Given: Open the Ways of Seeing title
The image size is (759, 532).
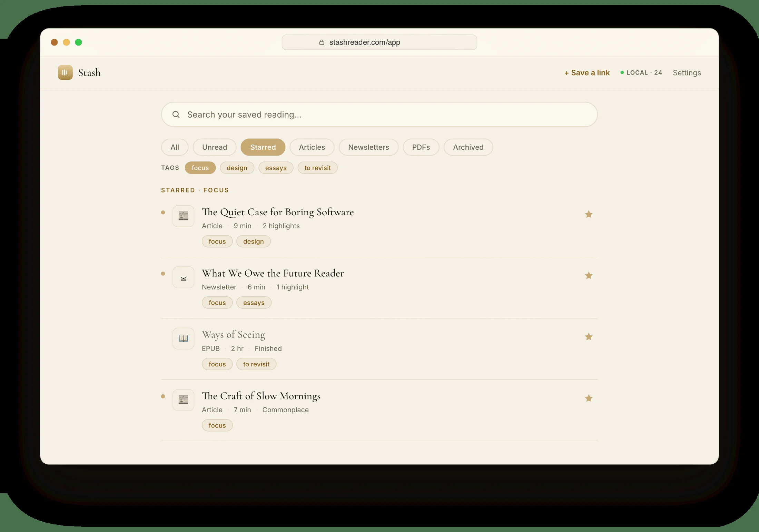Looking at the screenshot, I should [234, 335].
